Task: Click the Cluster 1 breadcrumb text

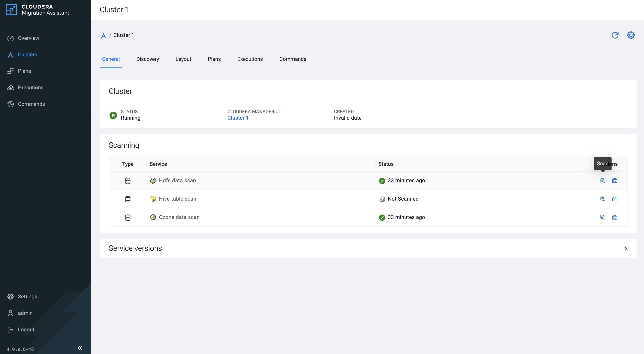Action: click(x=124, y=35)
